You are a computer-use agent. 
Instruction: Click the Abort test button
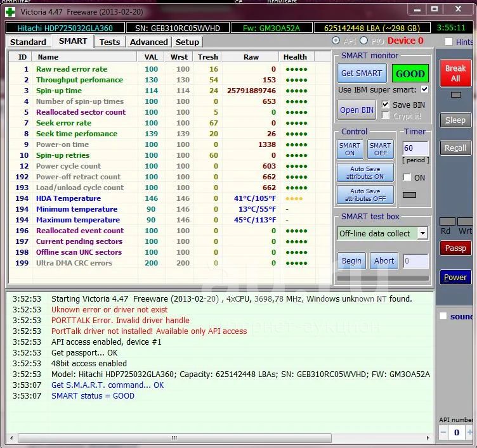384,261
